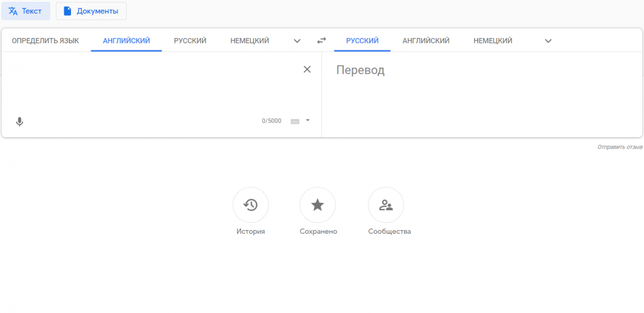Open the input tools dropdown arrow

point(308,121)
